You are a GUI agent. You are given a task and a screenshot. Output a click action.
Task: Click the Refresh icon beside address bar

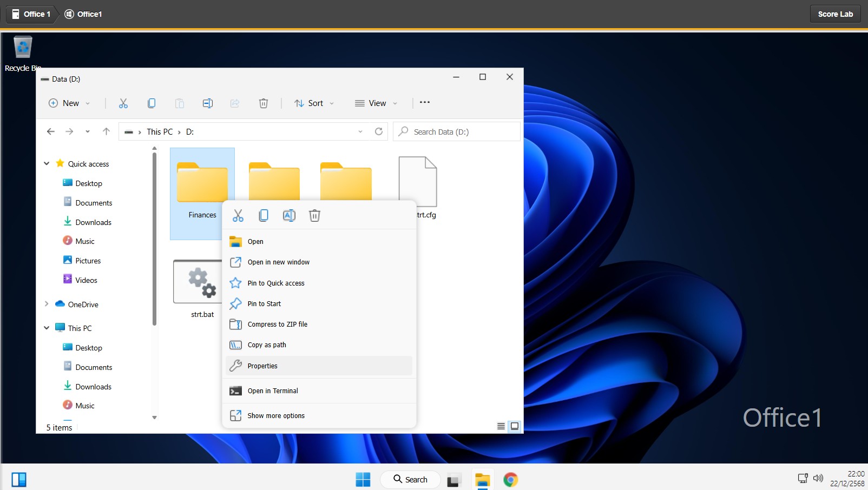pyautogui.click(x=379, y=131)
